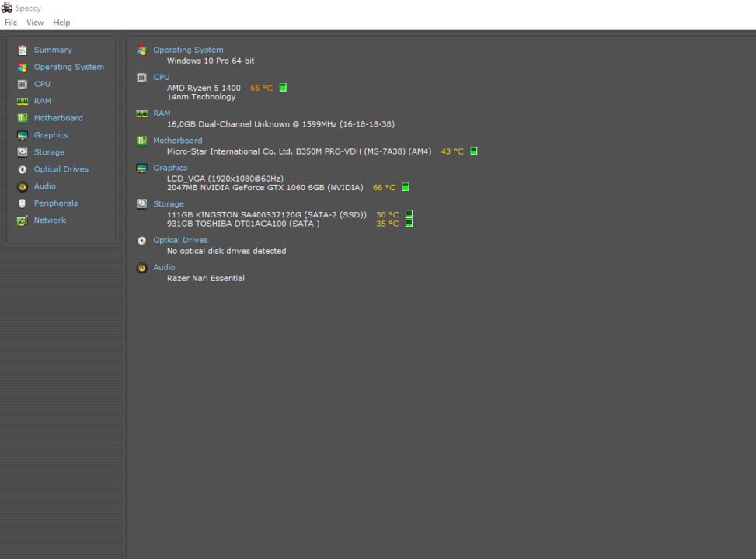Viewport: 756px width, 559px height.
Task: Click the Network card icon in sidebar
Action: pos(23,220)
